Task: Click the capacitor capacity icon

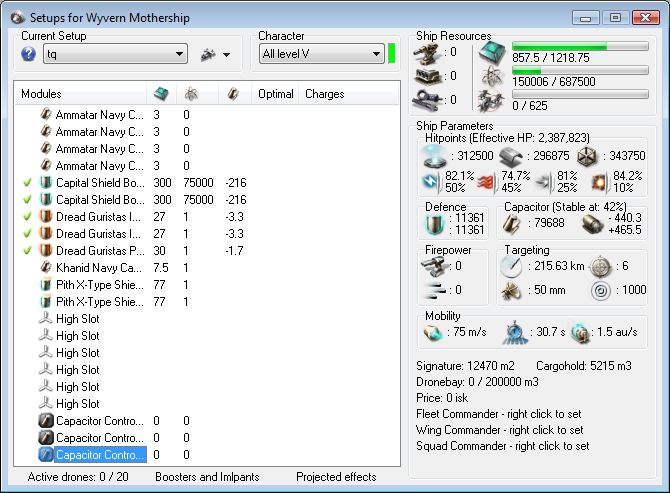Action: click(x=511, y=223)
